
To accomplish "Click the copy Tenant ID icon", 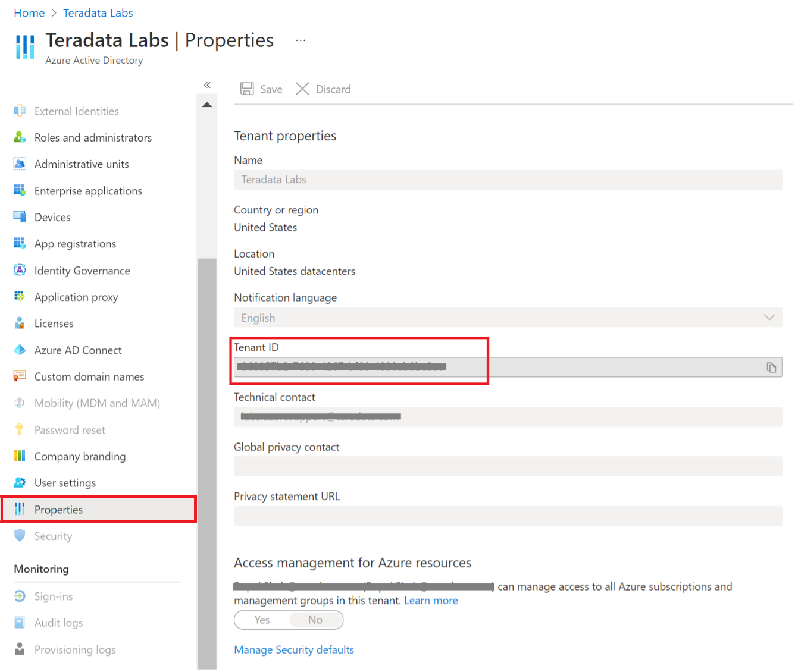I will point(771,368).
